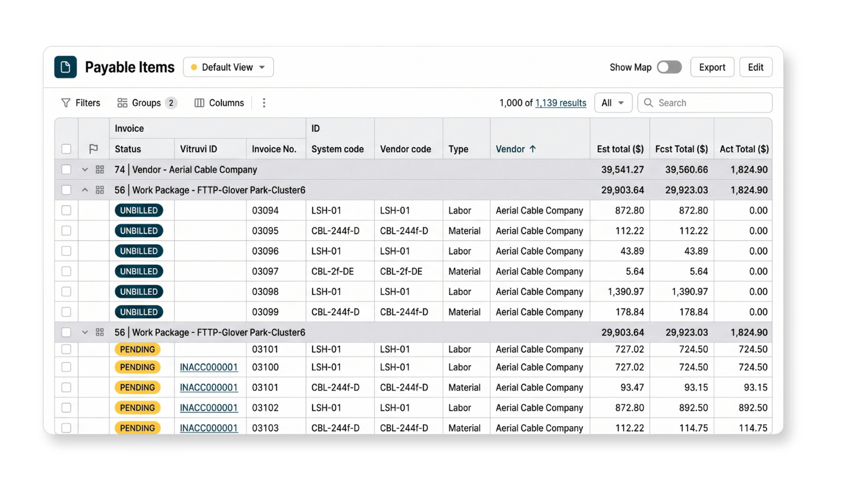This screenshot has width=868, height=482.
Task: Open the INACC000001 link in invoice 03102 row
Action: 209,407
